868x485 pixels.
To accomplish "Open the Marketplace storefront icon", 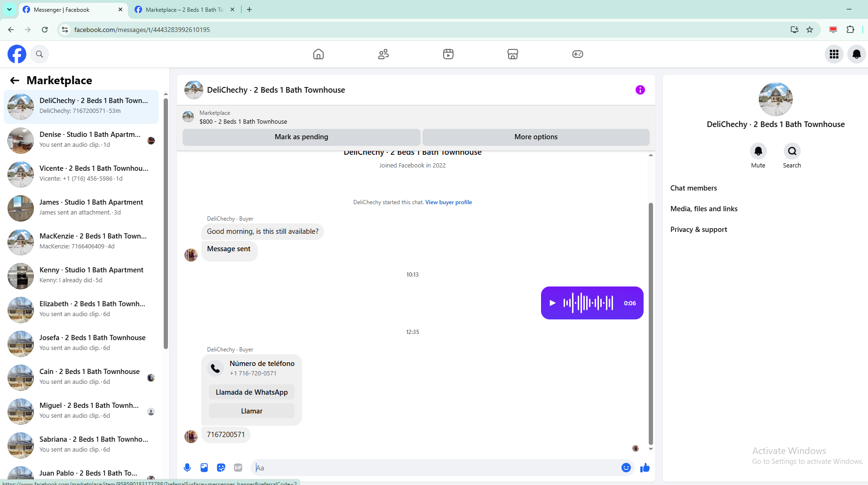I will click(x=513, y=54).
